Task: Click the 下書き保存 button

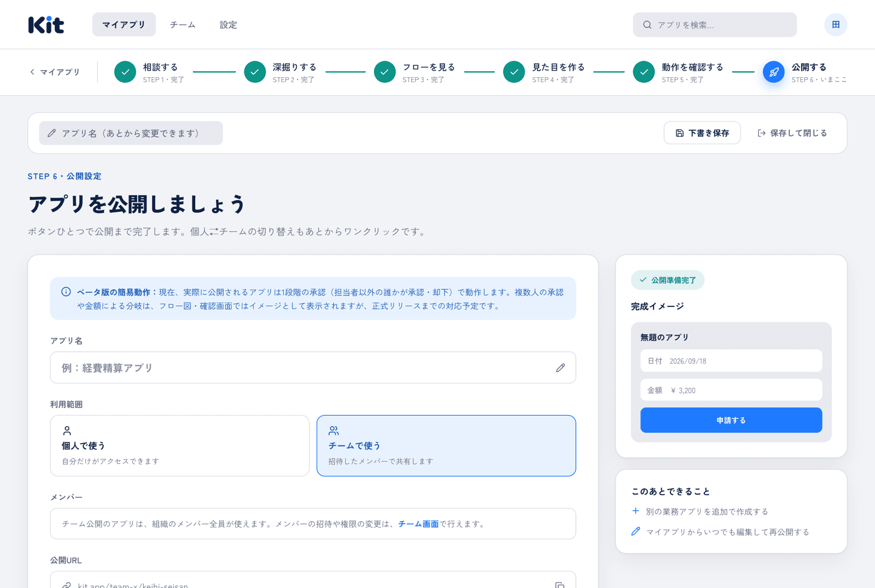Action: [x=702, y=133]
